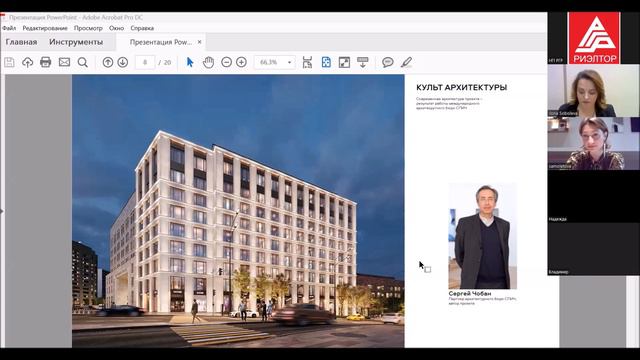Zoom in with plus button
This screenshot has width=640, height=360.
click(241, 62)
